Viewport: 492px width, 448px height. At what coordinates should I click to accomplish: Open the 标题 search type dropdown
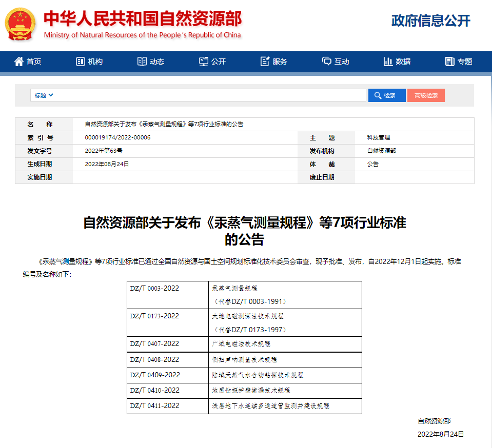coord(44,95)
